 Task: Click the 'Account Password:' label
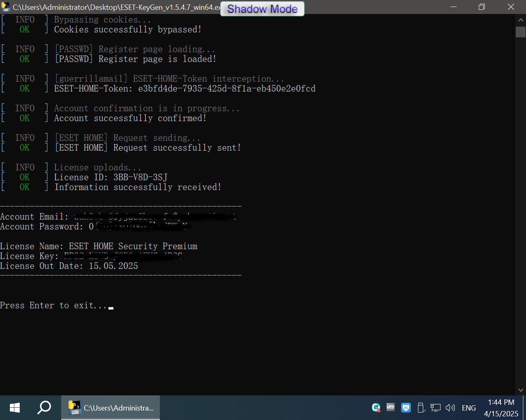point(42,227)
